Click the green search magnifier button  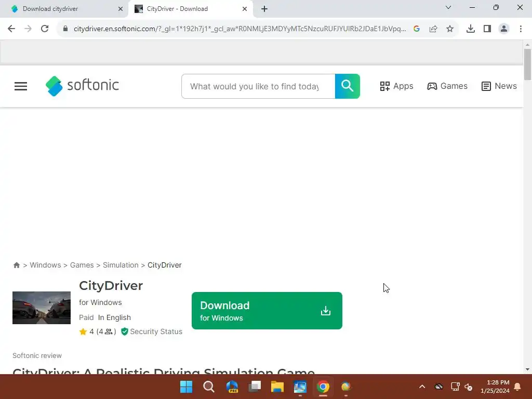(x=347, y=86)
